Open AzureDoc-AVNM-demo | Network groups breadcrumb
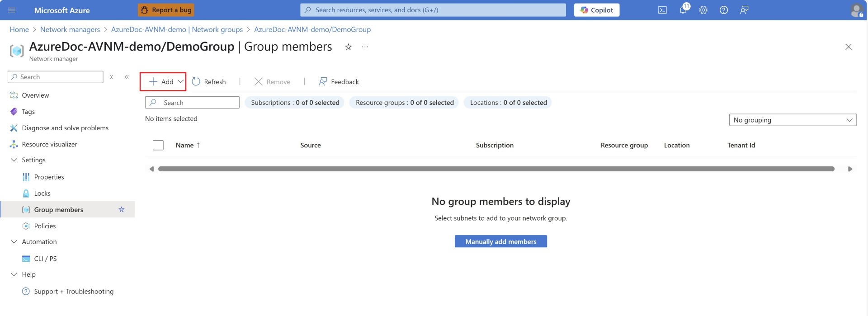868x316 pixels. point(177,29)
